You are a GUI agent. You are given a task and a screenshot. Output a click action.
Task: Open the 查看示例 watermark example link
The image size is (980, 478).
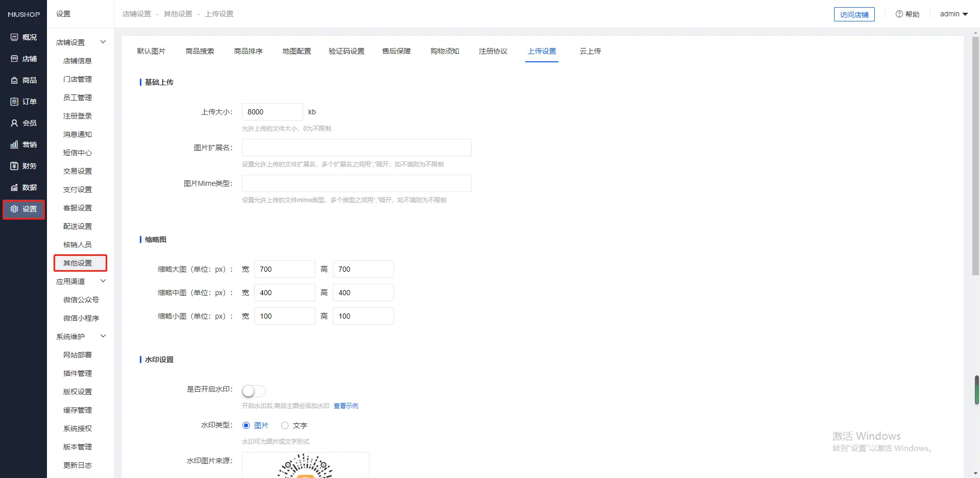[x=346, y=406]
